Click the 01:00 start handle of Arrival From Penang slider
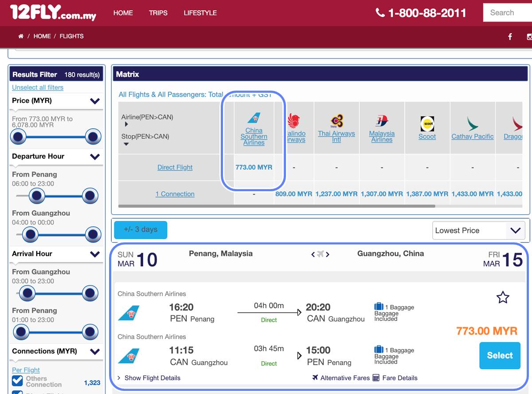Image resolution: width=532 pixels, height=394 pixels. click(21, 331)
